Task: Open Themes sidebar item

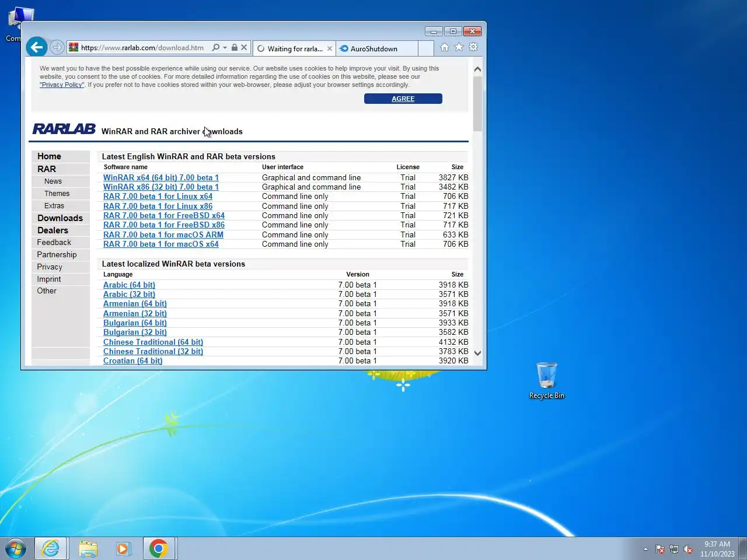Action: [57, 194]
